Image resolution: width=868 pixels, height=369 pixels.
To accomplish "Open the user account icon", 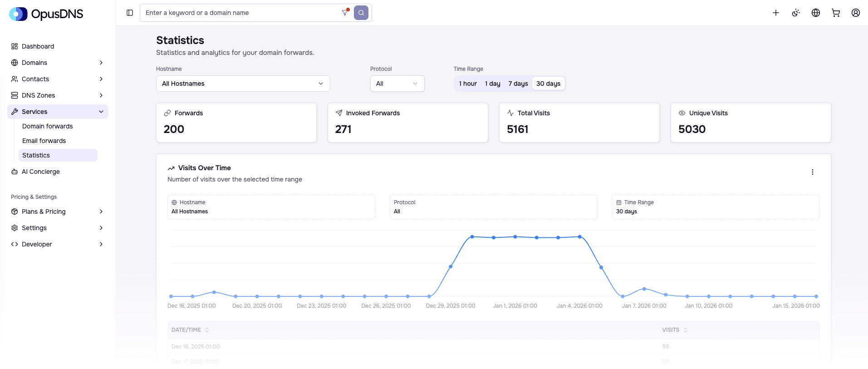I will pos(856,13).
